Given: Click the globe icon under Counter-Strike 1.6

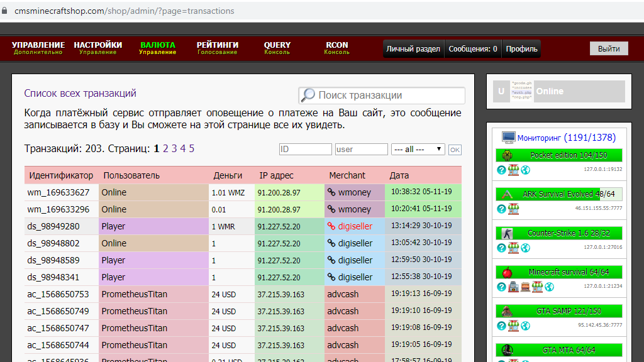Looking at the screenshot, I should (525, 248).
